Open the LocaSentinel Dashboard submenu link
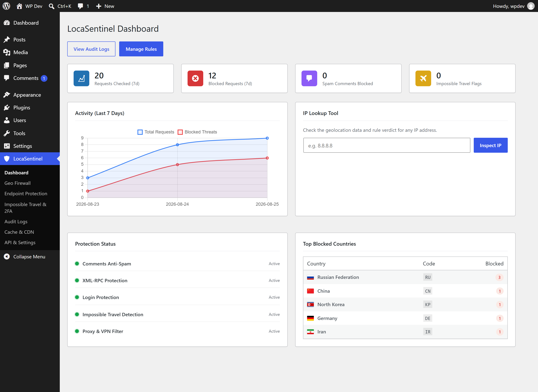538x392 pixels. point(16,172)
